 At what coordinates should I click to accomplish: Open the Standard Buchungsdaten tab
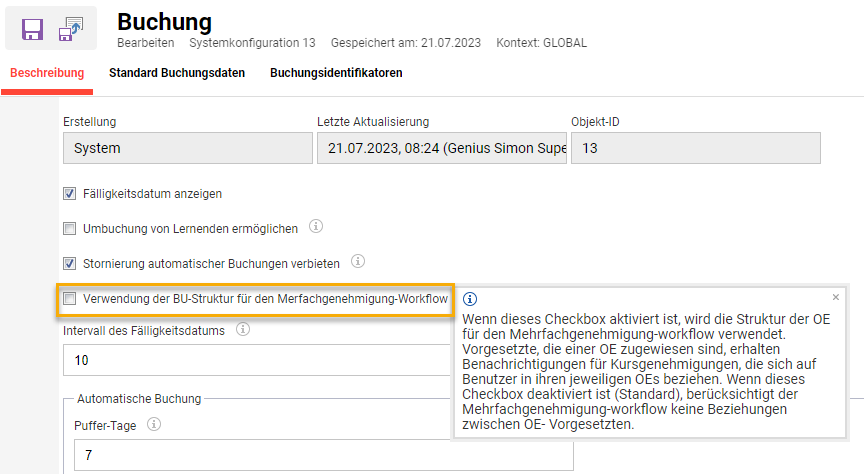coord(177,73)
